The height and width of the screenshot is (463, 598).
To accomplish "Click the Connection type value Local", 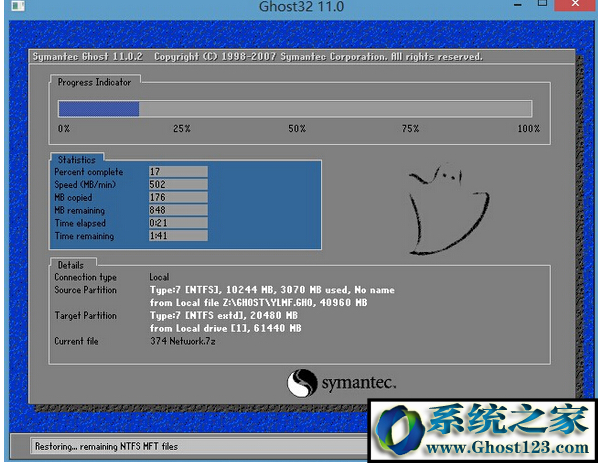I will tap(159, 277).
